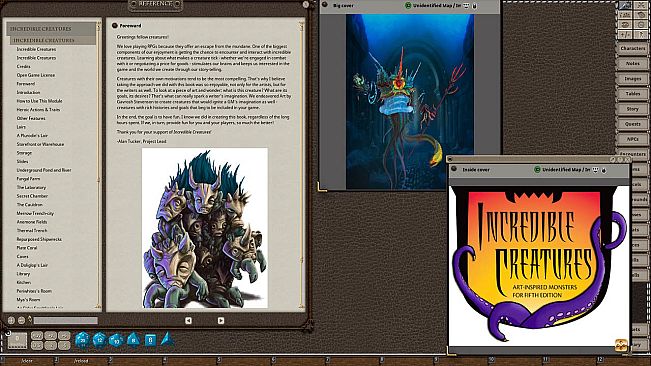Open the NPCs sidebar button

click(633, 139)
